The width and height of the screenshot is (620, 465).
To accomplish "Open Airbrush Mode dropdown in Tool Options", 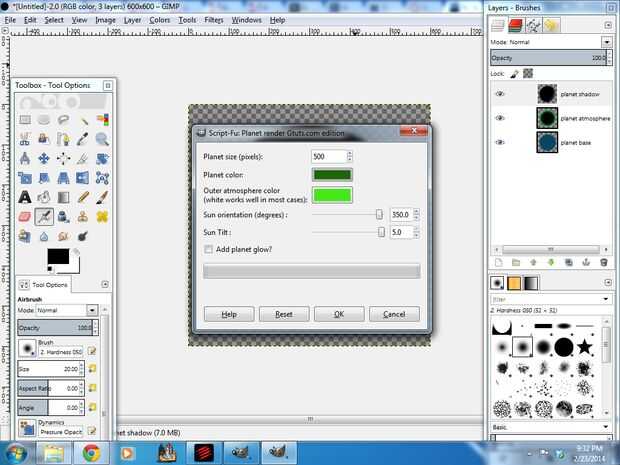I will tap(92, 310).
